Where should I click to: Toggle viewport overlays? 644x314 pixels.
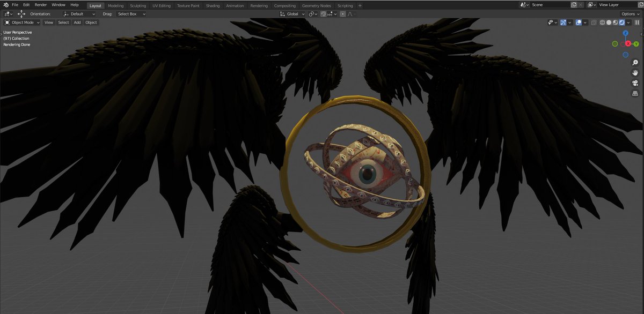click(x=579, y=23)
